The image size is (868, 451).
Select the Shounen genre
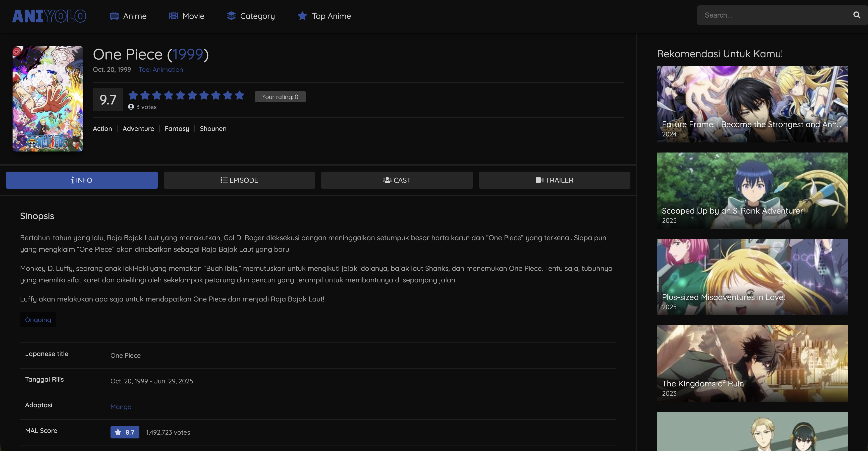coord(213,128)
